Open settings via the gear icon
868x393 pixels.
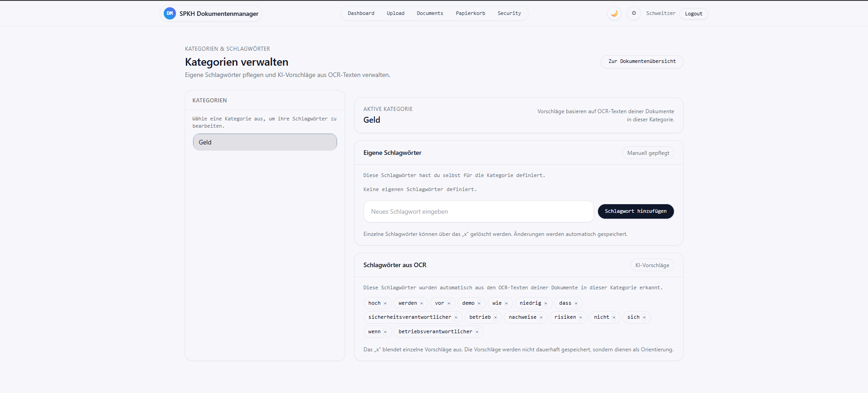[x=634, y=14]
